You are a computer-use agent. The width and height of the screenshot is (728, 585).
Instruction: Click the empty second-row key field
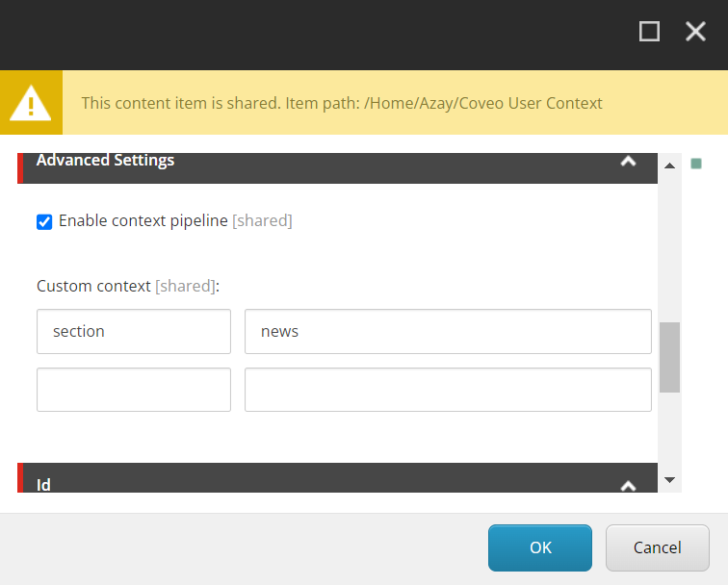click(134, 390)
